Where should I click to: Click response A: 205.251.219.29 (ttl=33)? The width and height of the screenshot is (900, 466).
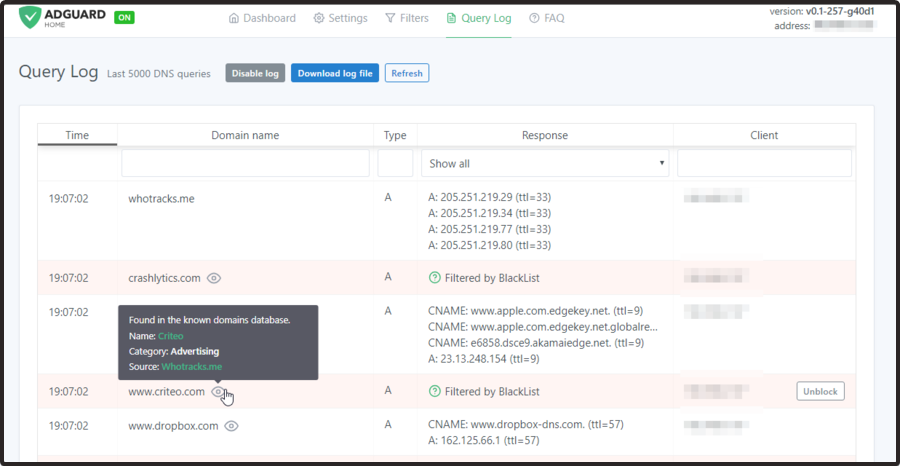point(490,197)
